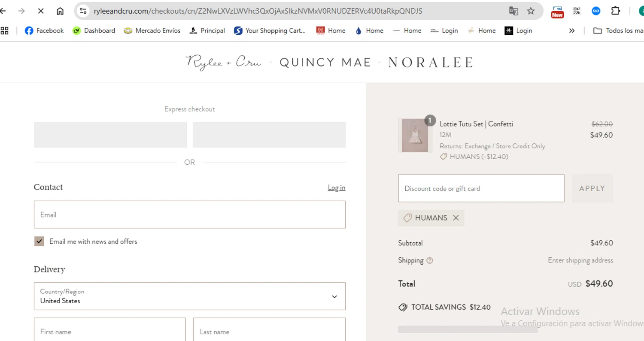The width and height of the screenshot is (644, 341).
Task: Click the blue infinity extension icon
Action: pos(596,11)
